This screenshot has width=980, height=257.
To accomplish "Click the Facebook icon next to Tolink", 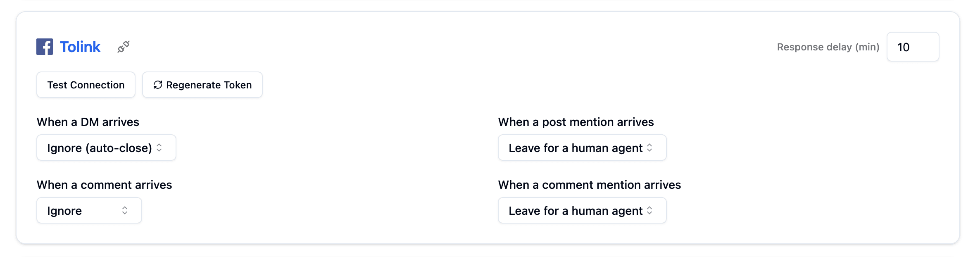I will click(45, 46).
